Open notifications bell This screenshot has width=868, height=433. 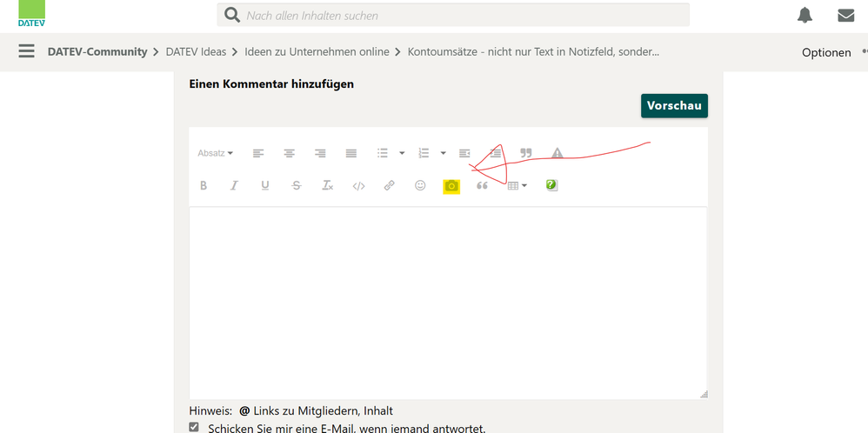(x=805, y=15)
